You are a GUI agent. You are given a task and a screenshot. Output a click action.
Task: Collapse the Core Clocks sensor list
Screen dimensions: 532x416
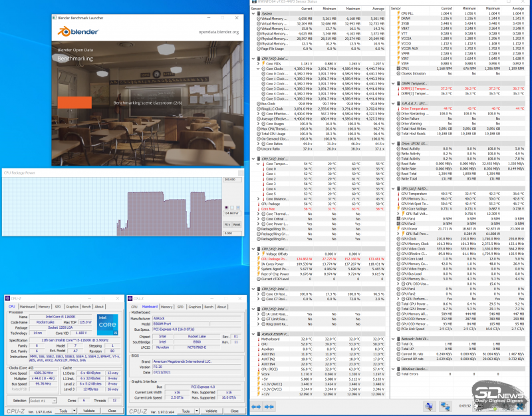pos(258,69)
